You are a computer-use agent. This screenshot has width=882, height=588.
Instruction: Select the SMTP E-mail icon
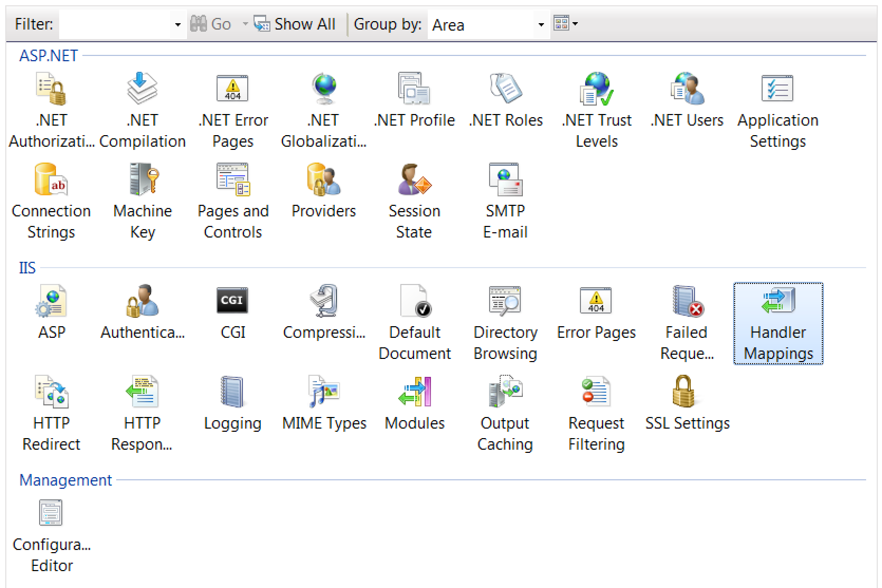coord(505,179)
